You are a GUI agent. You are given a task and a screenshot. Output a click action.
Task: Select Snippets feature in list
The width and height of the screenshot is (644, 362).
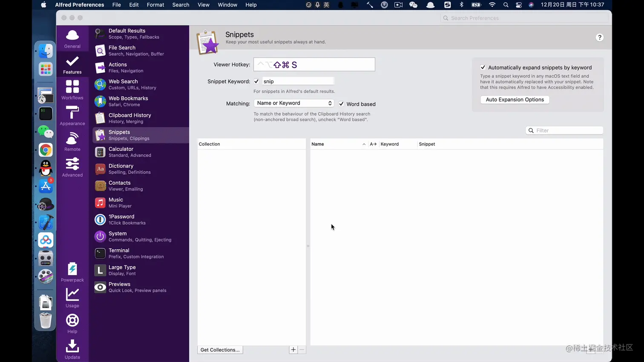(x=141, y=135)
